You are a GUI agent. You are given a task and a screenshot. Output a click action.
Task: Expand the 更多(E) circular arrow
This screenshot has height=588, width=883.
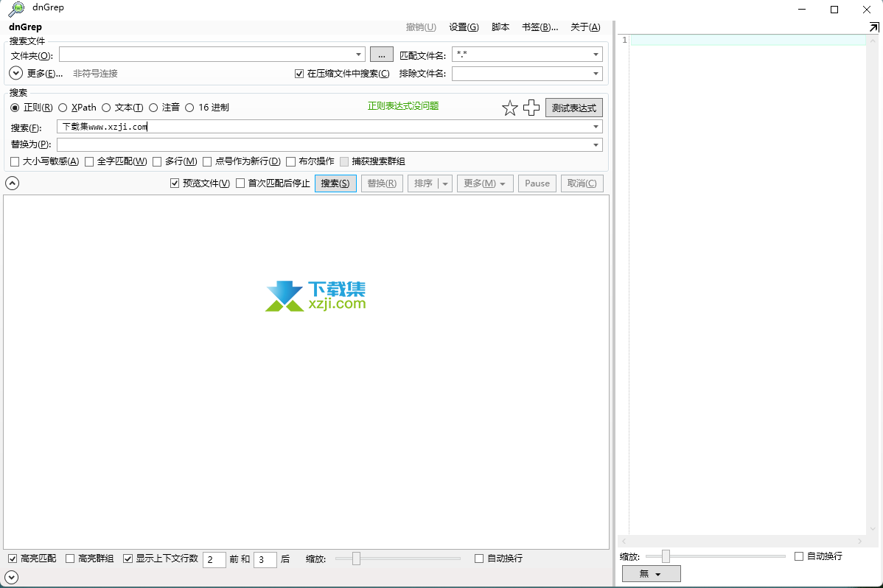(x=15, y=73)
